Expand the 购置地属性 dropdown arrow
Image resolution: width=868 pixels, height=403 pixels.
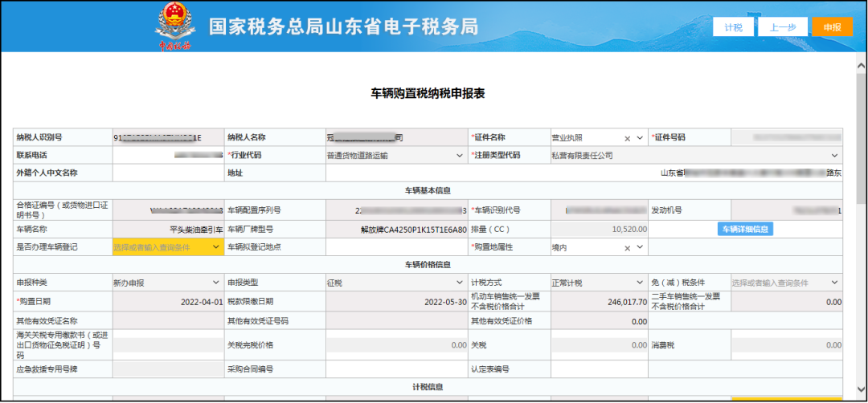(x=640, y=247)
